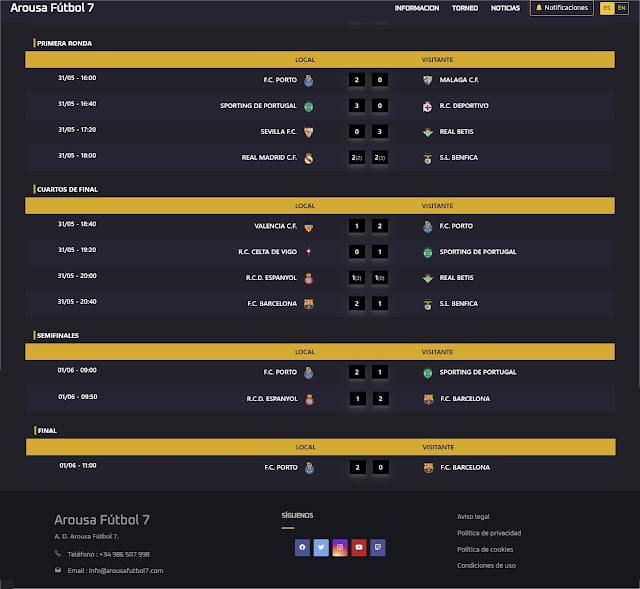Image resolution: width=640 pixels, height=589 pixels.
Task: Open the Twitch social icon
Action: (378, 547)
